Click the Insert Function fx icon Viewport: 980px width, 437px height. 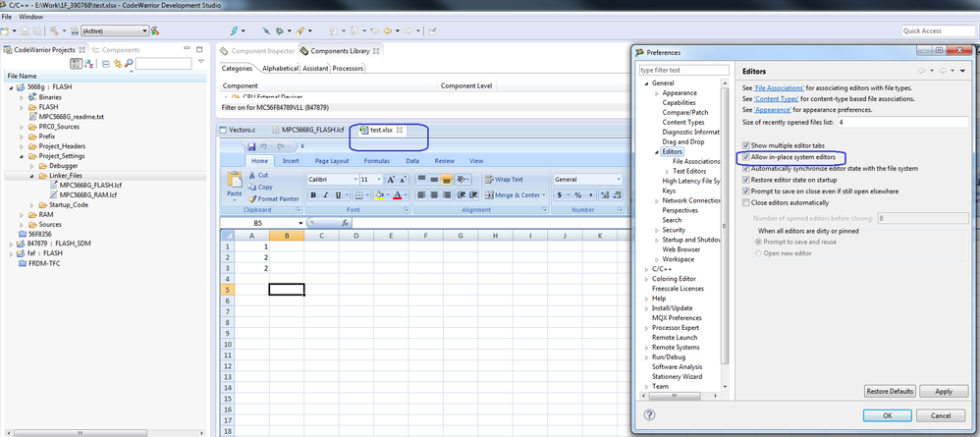click(345, 223)
